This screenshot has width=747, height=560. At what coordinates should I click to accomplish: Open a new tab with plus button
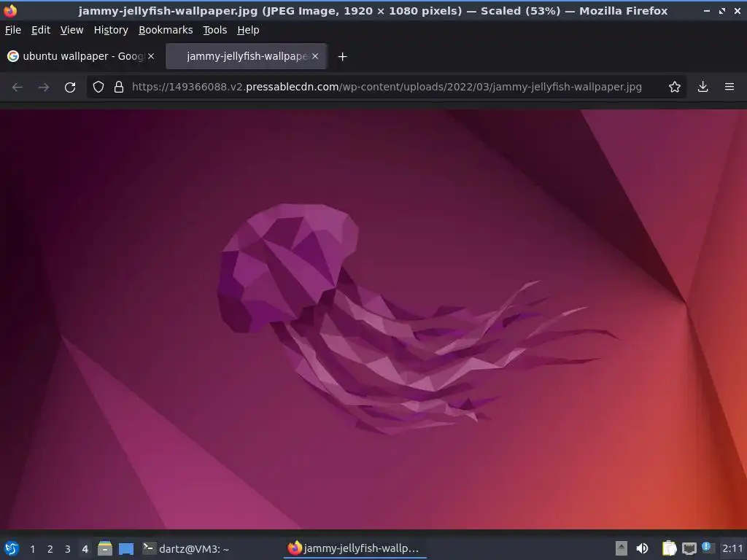(342, 57)
